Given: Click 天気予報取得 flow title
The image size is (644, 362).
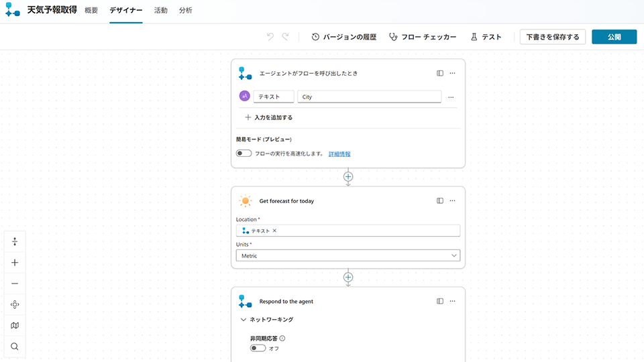Looking at the screenshot, I should pyautogui.click(x=52, y=10).
